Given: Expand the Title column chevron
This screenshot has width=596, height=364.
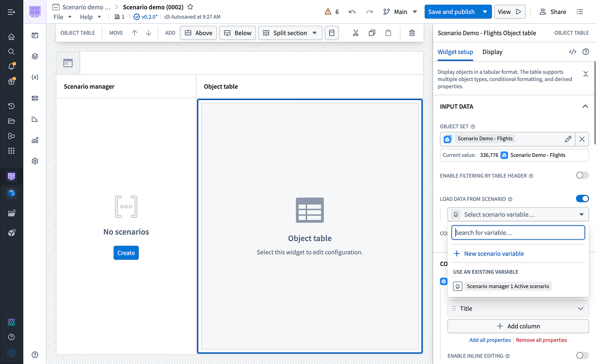Looking at the screenshot, I should (x=581, y=309).
